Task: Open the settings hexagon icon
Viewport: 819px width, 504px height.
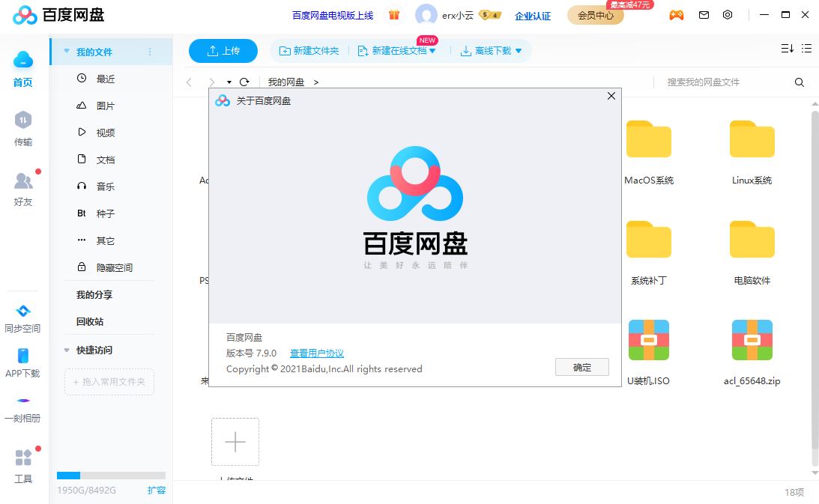Action: (x=728, y=15)
